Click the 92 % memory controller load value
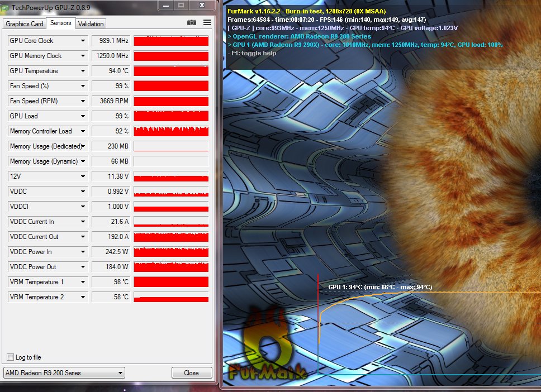Screen dimensions: 541x392 pyautogui.click(x=111, y=131)
